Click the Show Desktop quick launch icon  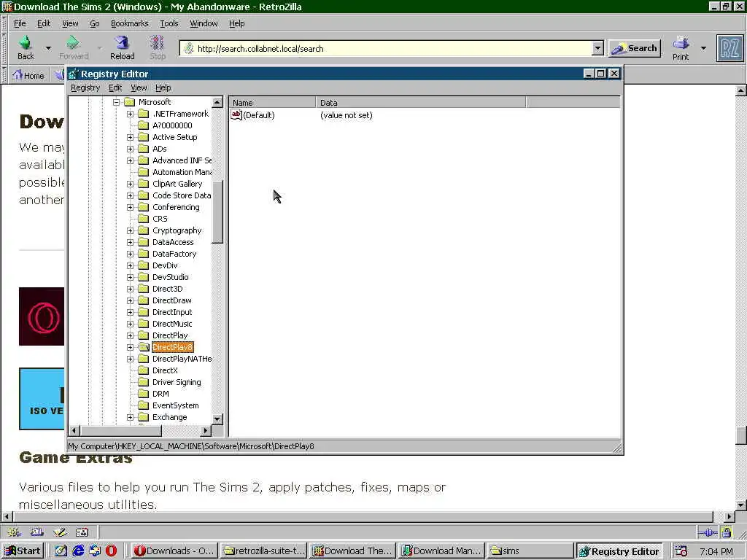61,551
